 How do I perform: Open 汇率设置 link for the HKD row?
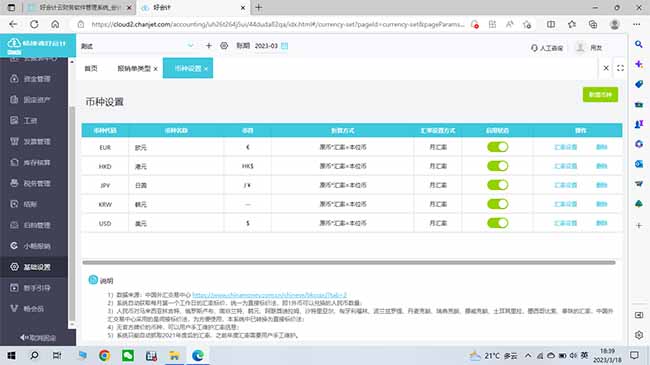(565, 166)
